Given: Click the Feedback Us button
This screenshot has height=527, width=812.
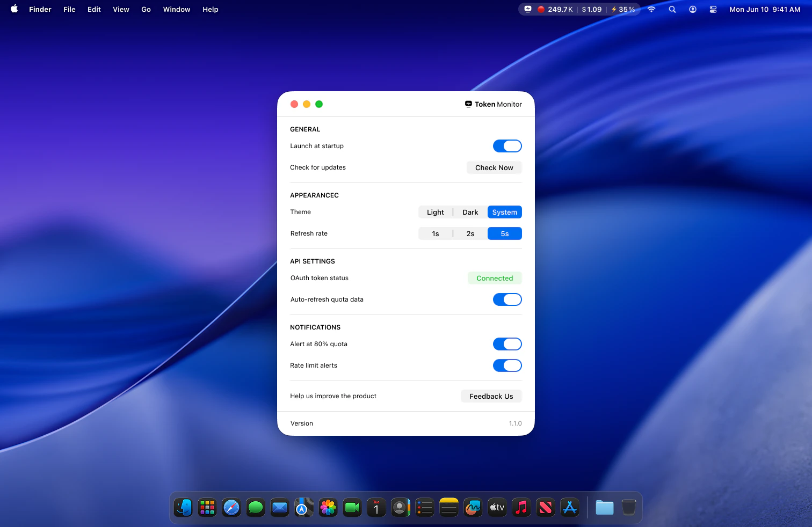Looking at the screenshot, I should (491, 396).
